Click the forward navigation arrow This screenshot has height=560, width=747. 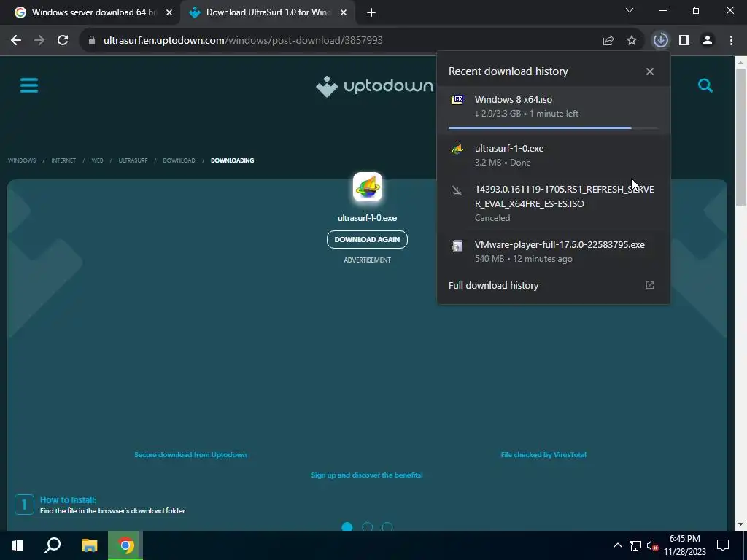click(x=39, y=41)
